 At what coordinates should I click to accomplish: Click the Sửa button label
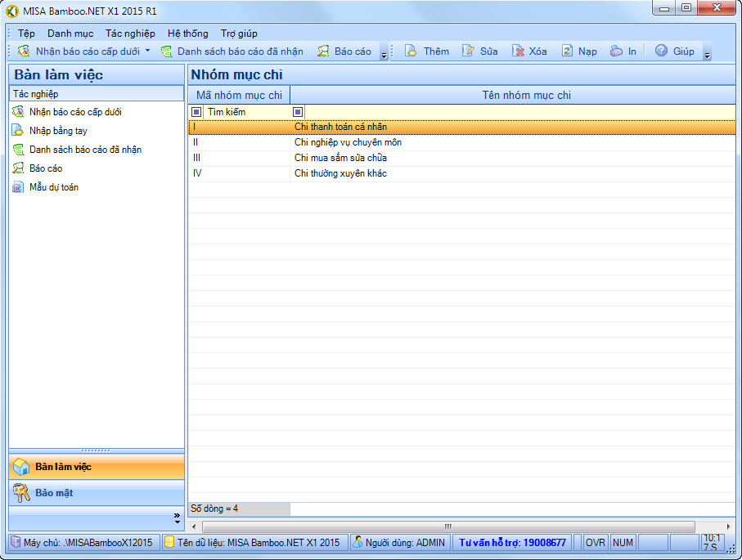[x=489, y=51]
